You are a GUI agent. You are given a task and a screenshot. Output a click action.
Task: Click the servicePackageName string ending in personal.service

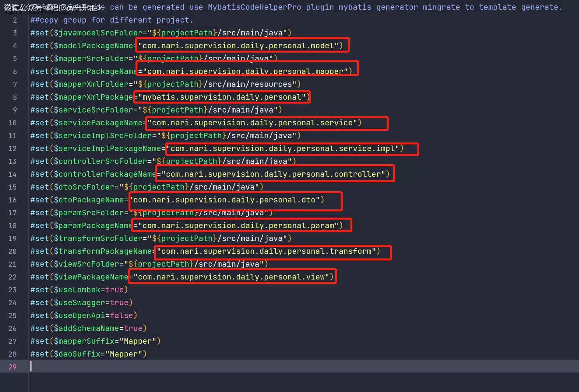tap(252, 123)
